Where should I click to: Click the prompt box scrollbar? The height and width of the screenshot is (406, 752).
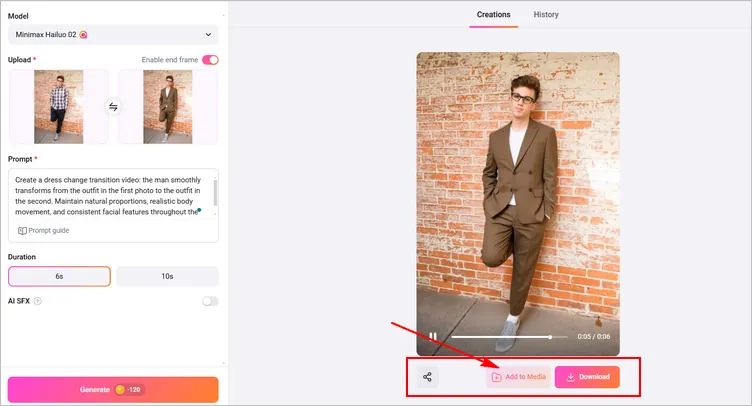(215, 193)
